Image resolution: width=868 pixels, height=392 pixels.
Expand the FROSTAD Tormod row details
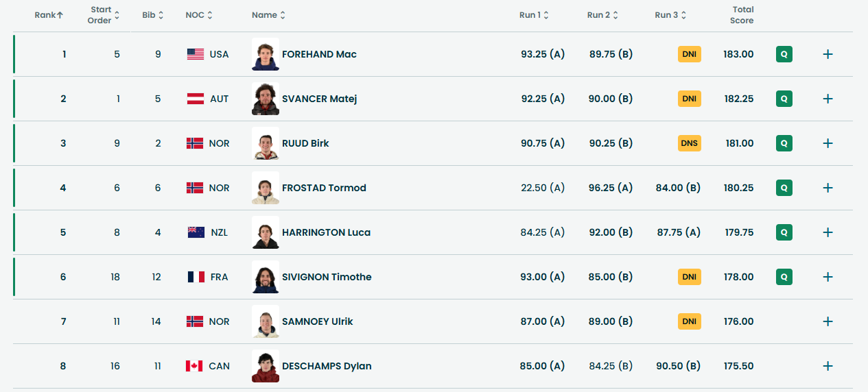pyautogui.click(x=828, y=188)
